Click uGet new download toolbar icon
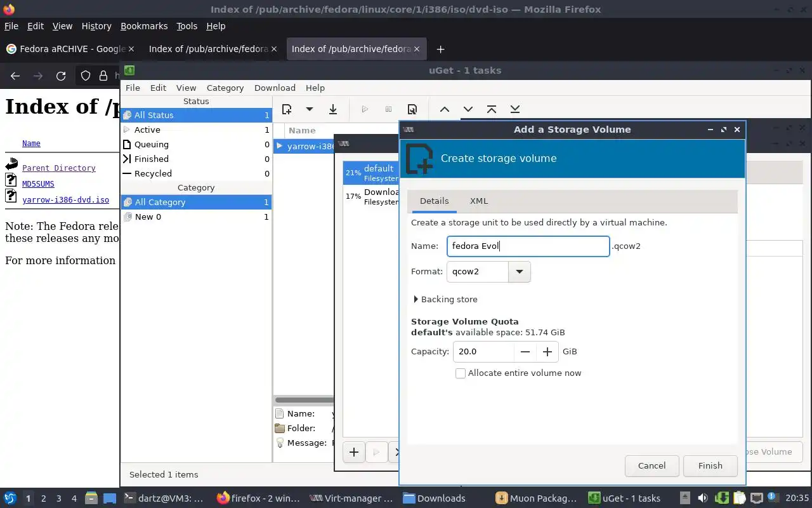The height and width of the screenshot is (508, 812). pos(287,109)
